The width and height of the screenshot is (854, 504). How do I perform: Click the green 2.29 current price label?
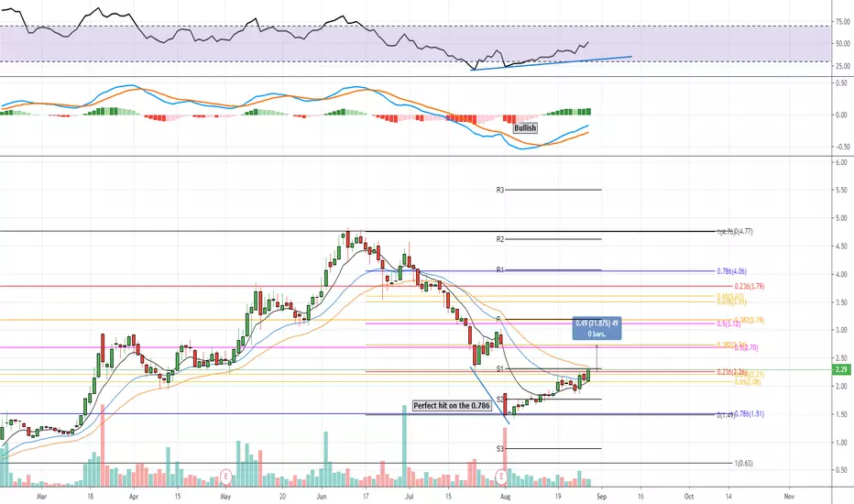point(841,369)
